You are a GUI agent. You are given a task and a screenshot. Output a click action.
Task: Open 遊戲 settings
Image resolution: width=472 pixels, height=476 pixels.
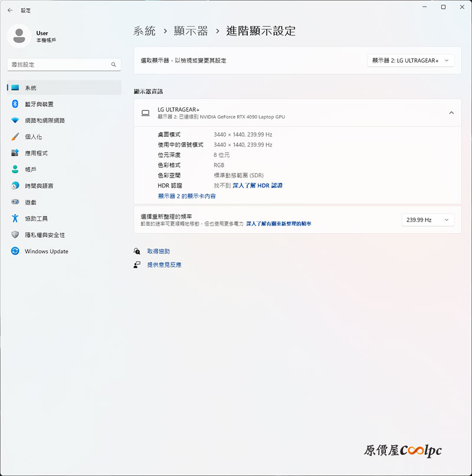(64, 202)
